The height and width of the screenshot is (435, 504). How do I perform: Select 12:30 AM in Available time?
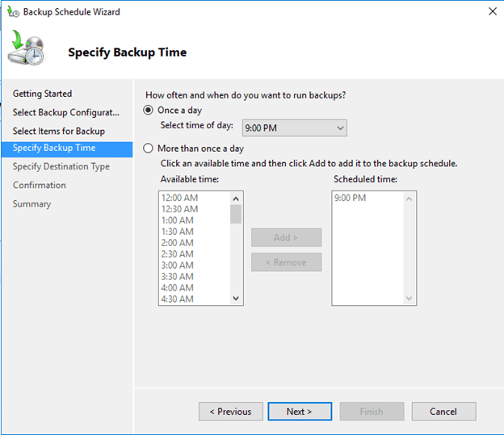coord(179,209)
